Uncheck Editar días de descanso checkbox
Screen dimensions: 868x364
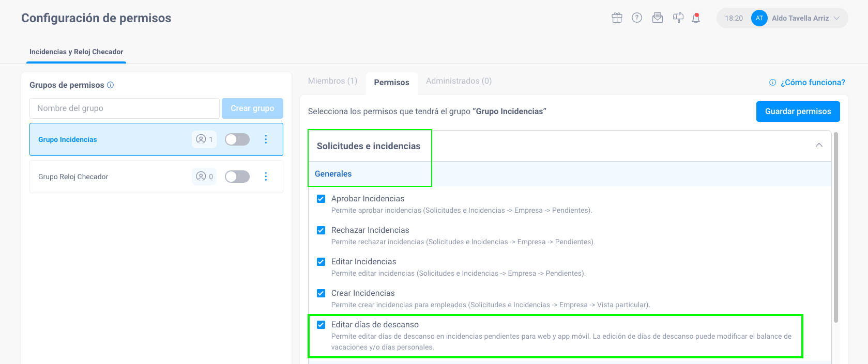pyautogui.click(x=321, y=325)
